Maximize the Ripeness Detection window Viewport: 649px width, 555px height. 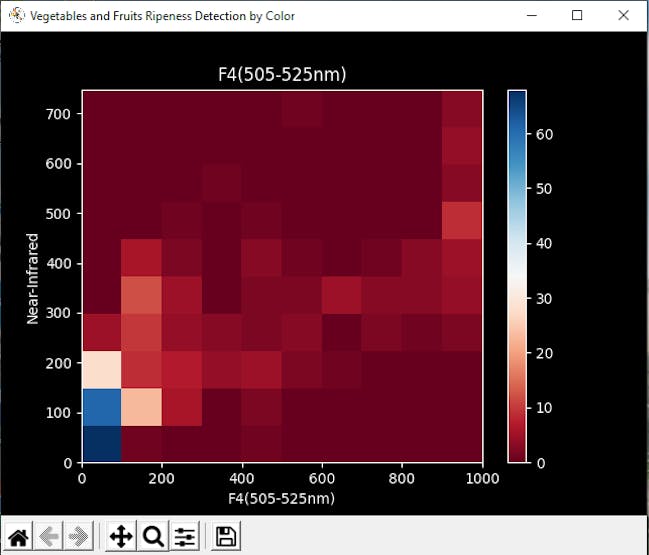tap(577, 15)
